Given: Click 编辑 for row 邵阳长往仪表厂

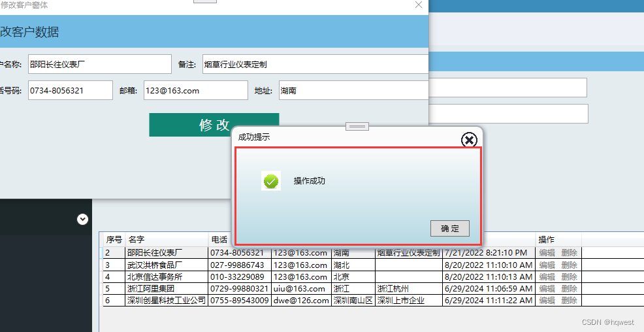Looking at the screenshot, I should [547, 253].
